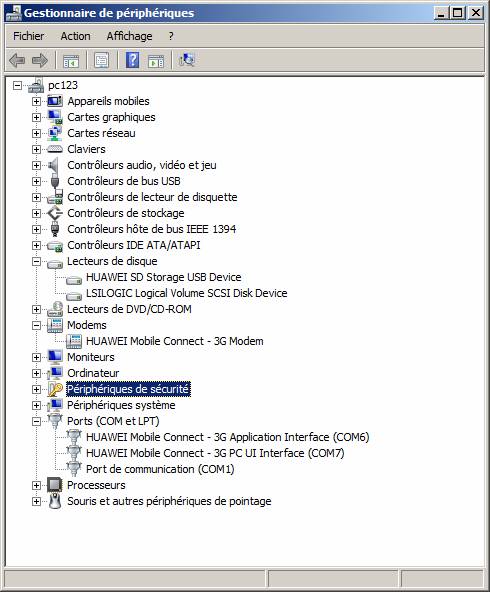Collapse the Lecteurs de disque node
The width and height of the screenshot is (490, 592).
point(36,261)
